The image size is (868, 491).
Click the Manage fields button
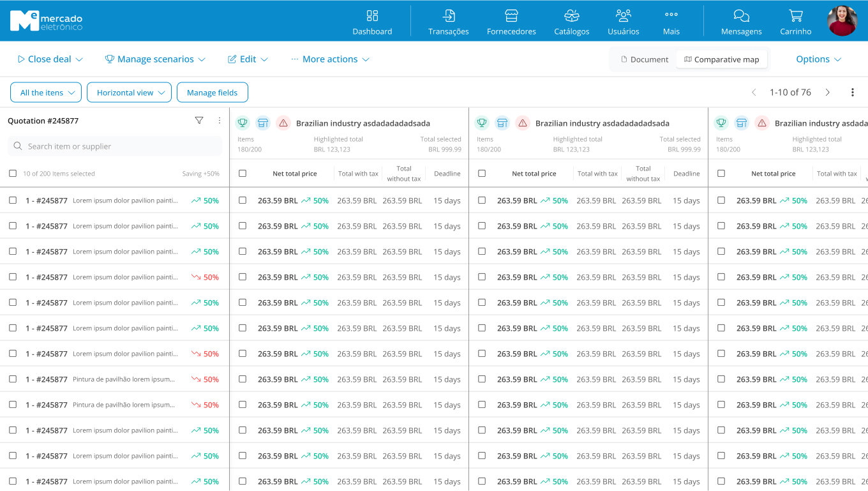click(213, 93)
